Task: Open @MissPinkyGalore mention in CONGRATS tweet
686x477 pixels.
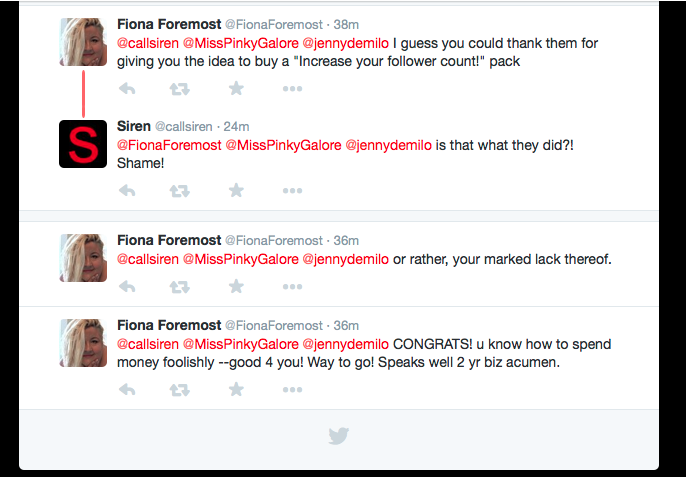Action: [241, 344]
